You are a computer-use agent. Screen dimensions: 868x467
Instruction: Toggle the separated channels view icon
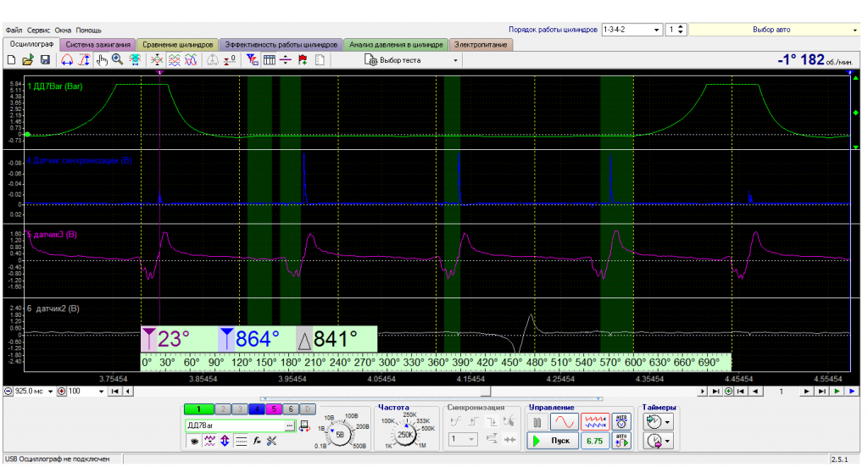point(175,60)
